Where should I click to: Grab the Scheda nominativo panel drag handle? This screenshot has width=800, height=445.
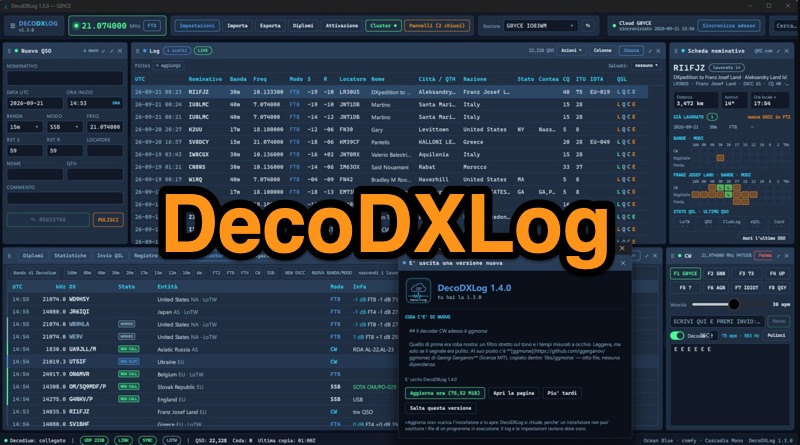coord(676,51)
